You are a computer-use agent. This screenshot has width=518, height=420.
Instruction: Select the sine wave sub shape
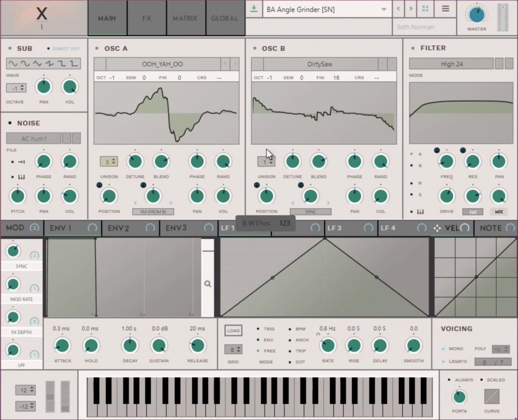click(x=12, y=64)
